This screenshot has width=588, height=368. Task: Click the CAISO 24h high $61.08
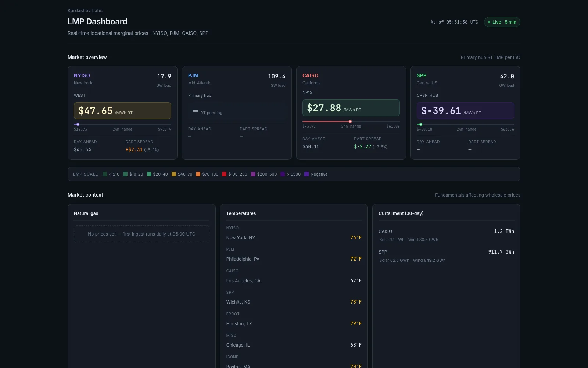point(393,127)
